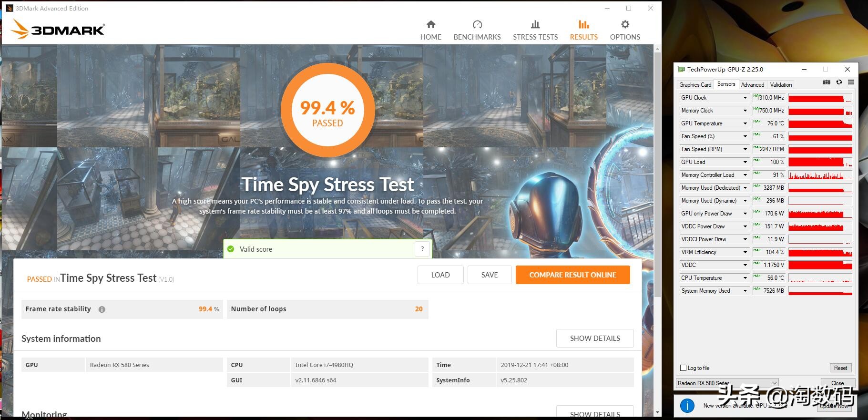This screenshot has height=420, width=868.
Task: Take a GPU-Z screenshot with camera icon
Action: point(827,82)
